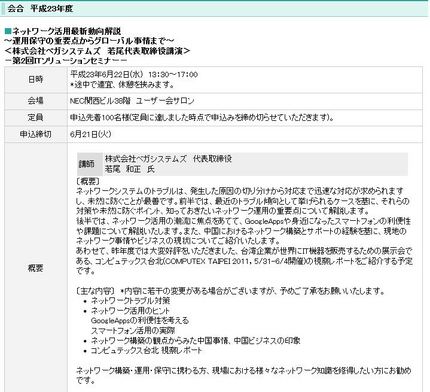This screenshot has height=392, width=430.
Task: Click the '会合 平成23年度' header
Action: [40, 9]
